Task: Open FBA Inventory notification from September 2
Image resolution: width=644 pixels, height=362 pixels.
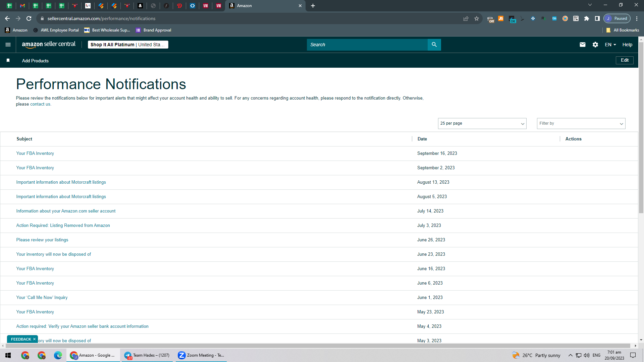Action: [x=35, y=168]
